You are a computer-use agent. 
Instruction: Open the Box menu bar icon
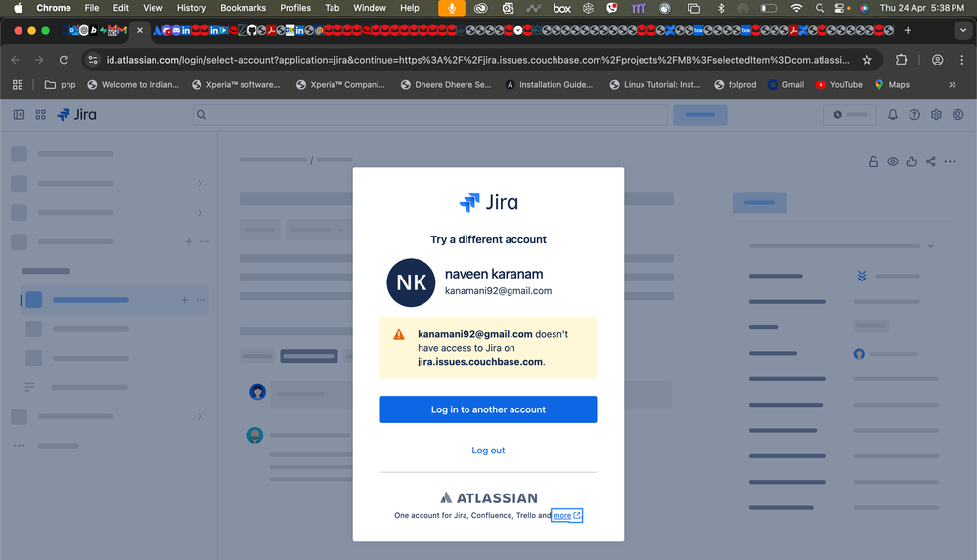coord(561,8)
